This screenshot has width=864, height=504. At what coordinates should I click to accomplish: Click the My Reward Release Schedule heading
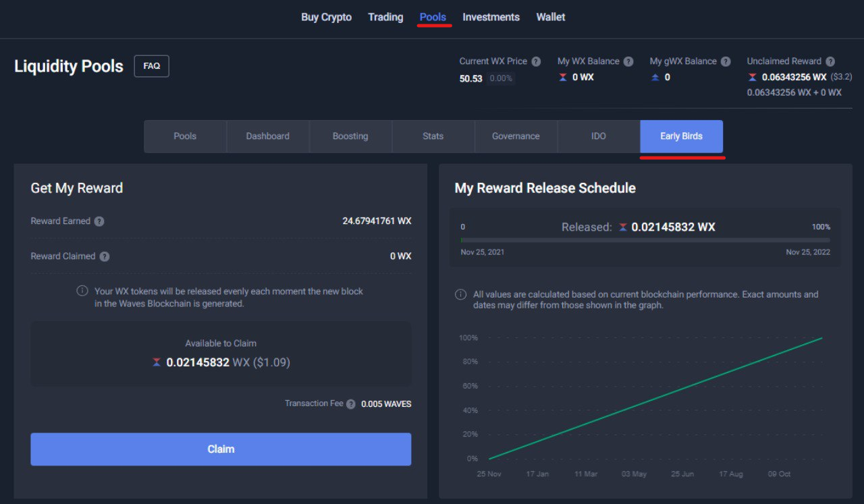(545, 189)
